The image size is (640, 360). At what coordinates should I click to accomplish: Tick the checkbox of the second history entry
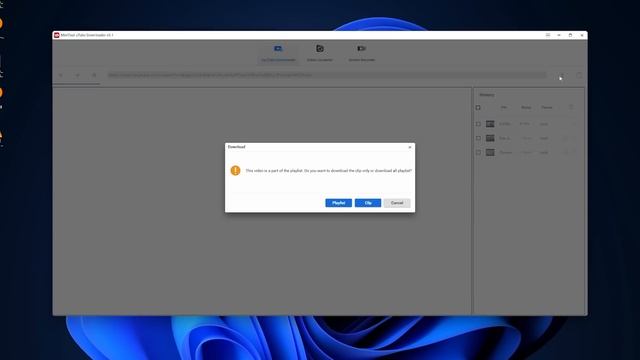478,138
